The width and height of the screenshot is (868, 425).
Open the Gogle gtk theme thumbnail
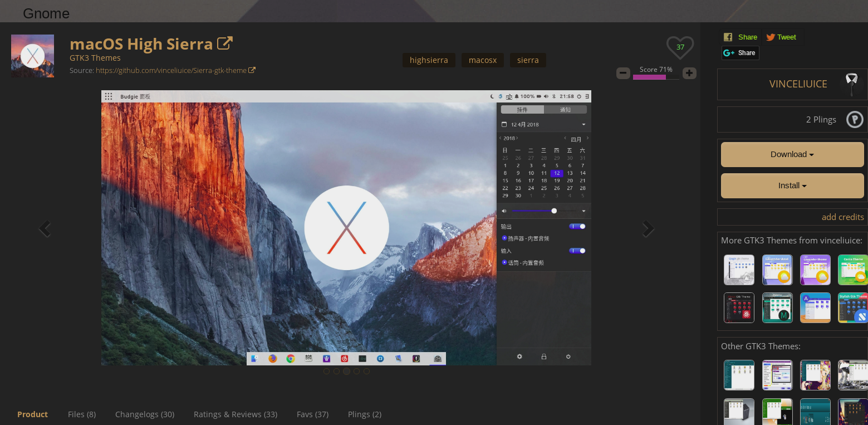tap(739, 270)
